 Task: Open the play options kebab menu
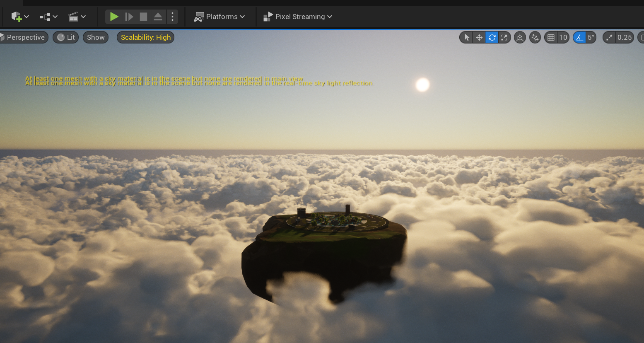pyautogui.click(x=172, y=17)
